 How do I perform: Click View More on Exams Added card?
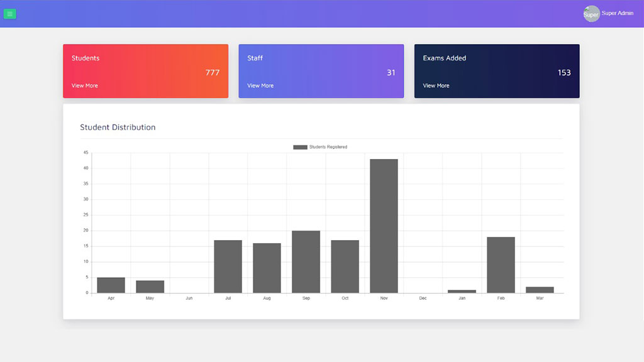[436, 85]
